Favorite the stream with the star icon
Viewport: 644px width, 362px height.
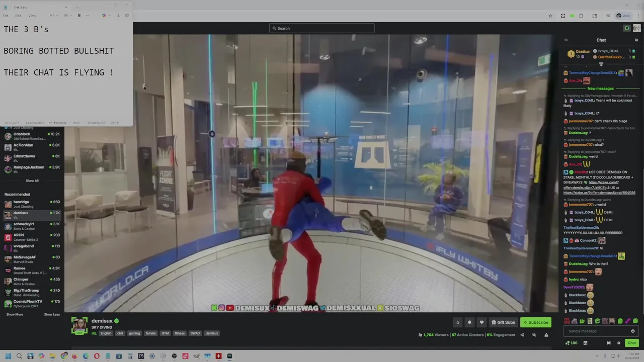457,322
